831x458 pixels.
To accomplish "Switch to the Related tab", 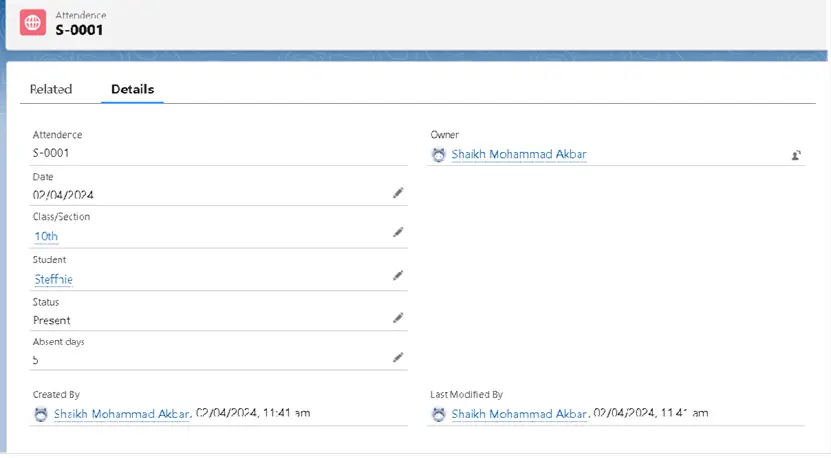I will pyautogui.click(x=51, y=89).
